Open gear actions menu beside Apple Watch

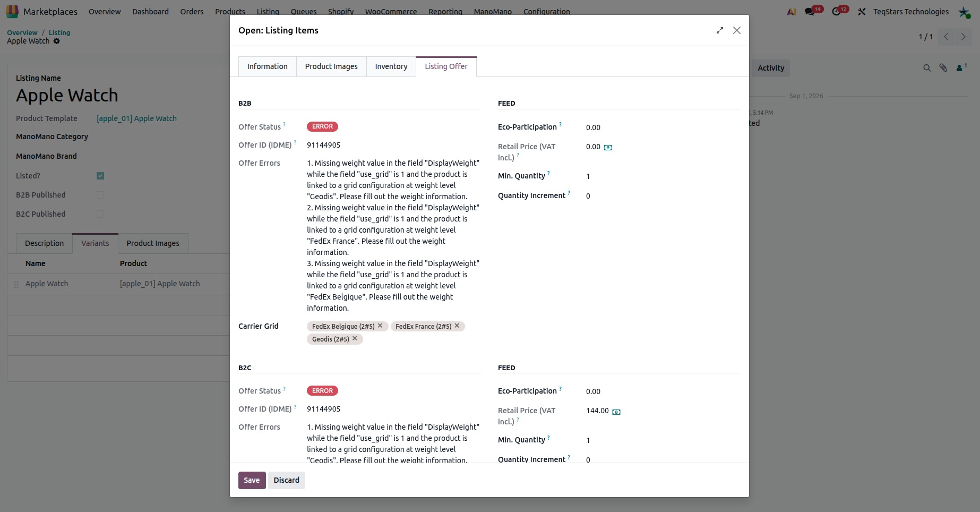57,41
